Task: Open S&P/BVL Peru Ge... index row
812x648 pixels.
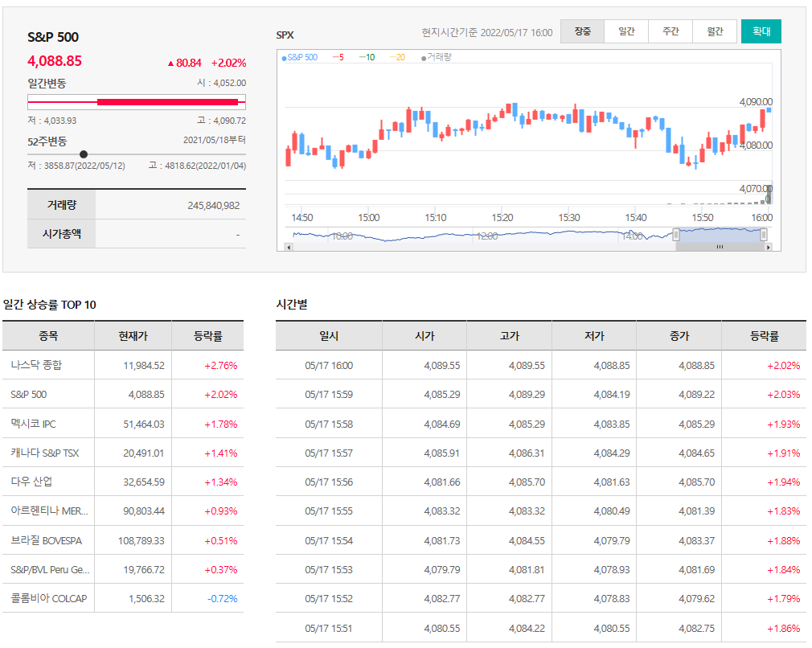Action: click(x=50, y=569)
